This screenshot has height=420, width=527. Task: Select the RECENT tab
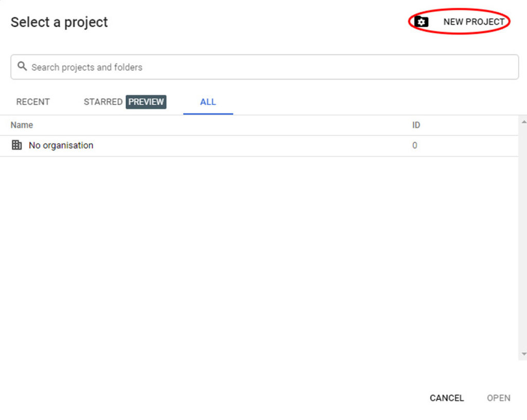pos(32,102)
